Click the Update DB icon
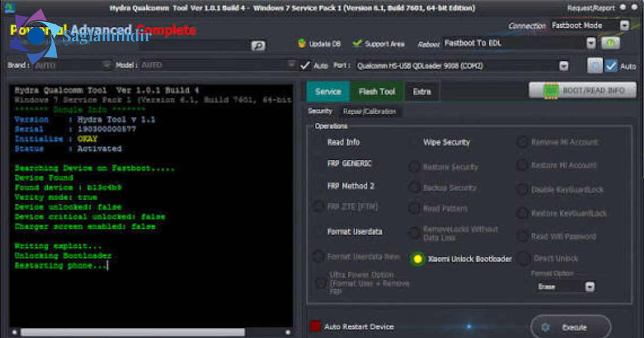The width and height of the screenshot is (644, 338). 302,43
